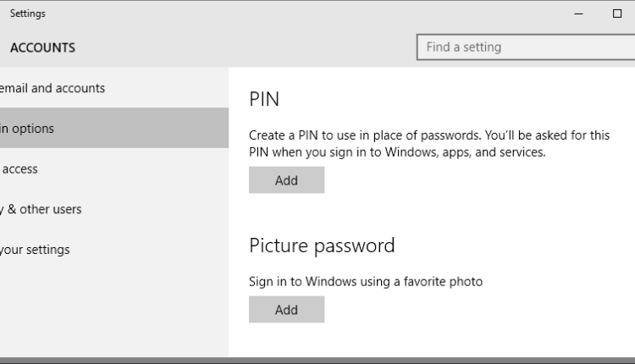This screenshot has height=364, width=635.
Task: Click the dark taskbar strip at the bottom
Action: 317,361
